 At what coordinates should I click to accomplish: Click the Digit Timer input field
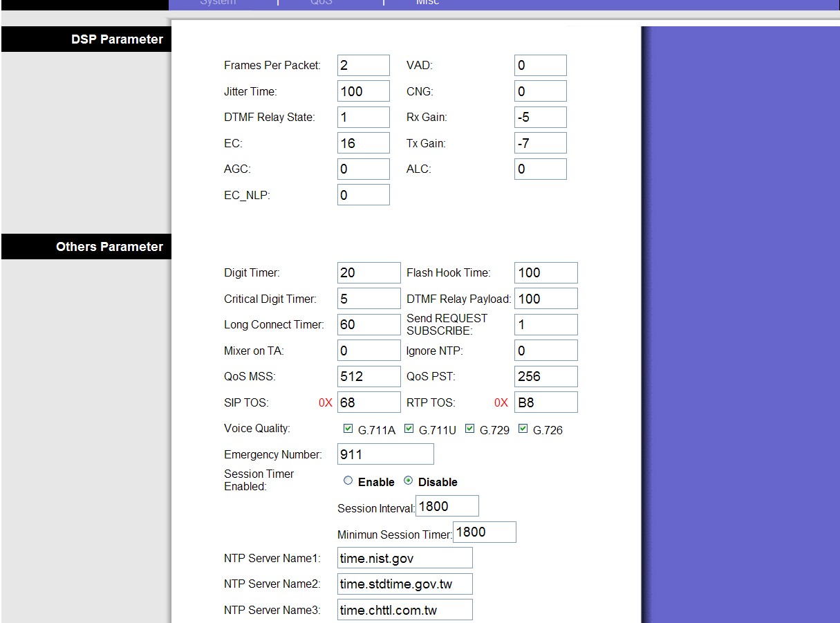368,273
